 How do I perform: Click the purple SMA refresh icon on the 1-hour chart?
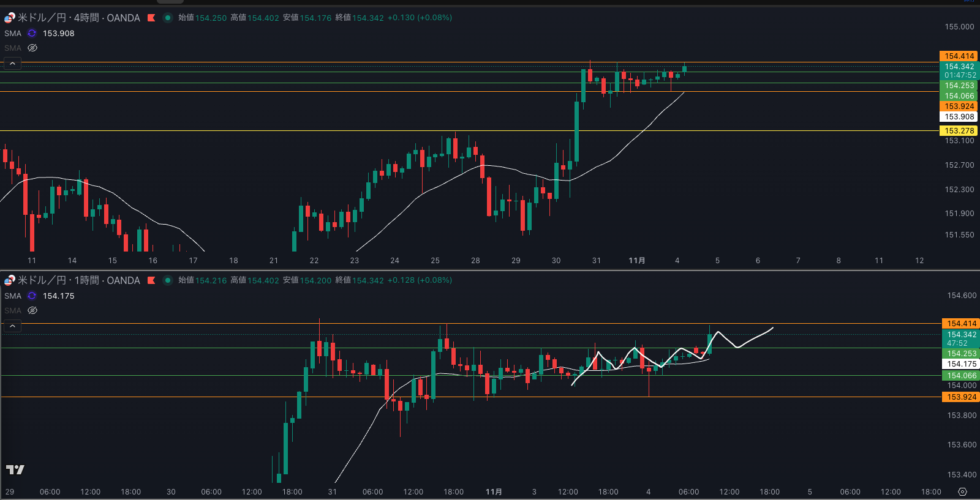(x=32, y=296)
